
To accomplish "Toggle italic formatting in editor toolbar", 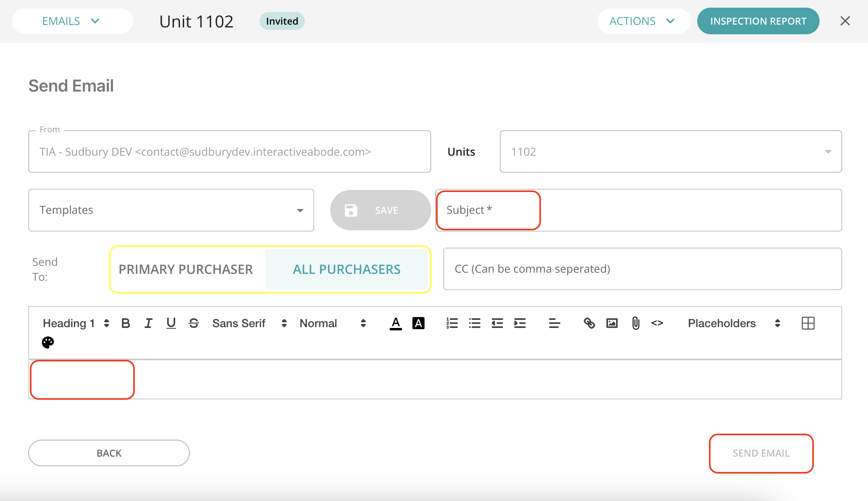I will coord(148,323).
